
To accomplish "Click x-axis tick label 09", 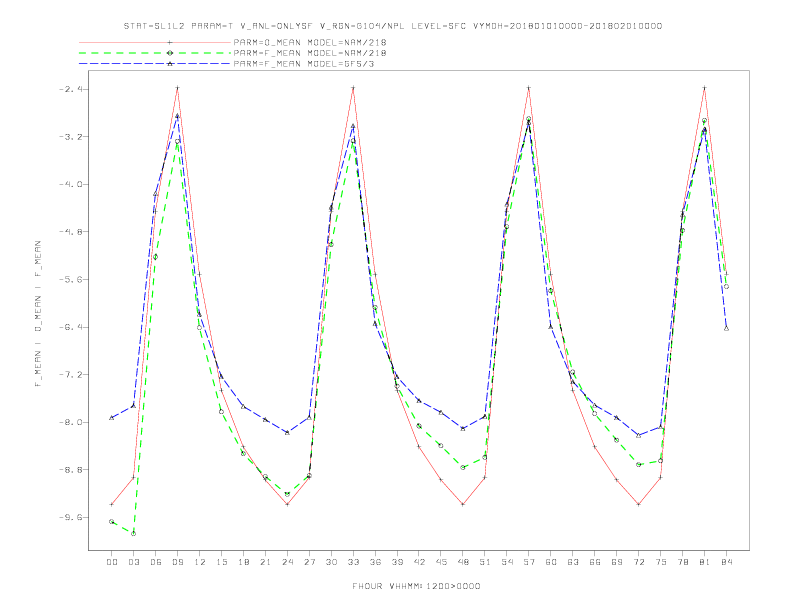I will [177, 562].
